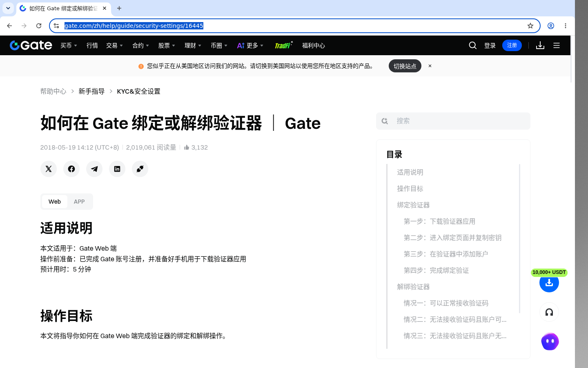
Task: Jump to 情况一：可以正常接收验证码
Action: click(x=446, y=303)
